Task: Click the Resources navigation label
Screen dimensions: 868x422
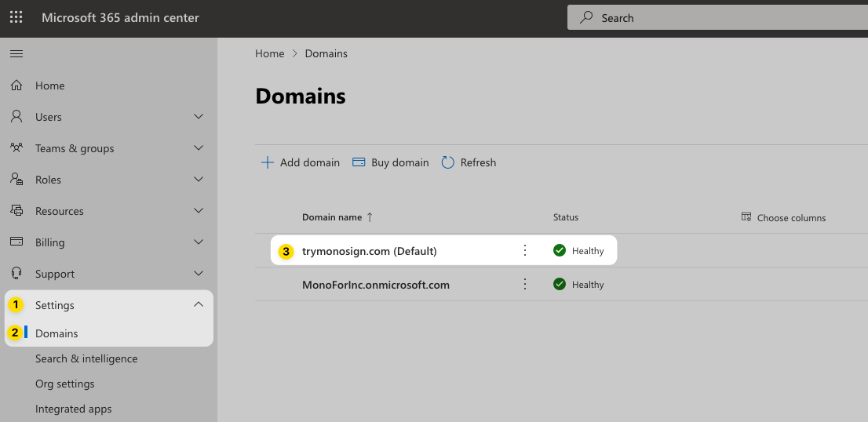Action: click(x=59, y=211)
